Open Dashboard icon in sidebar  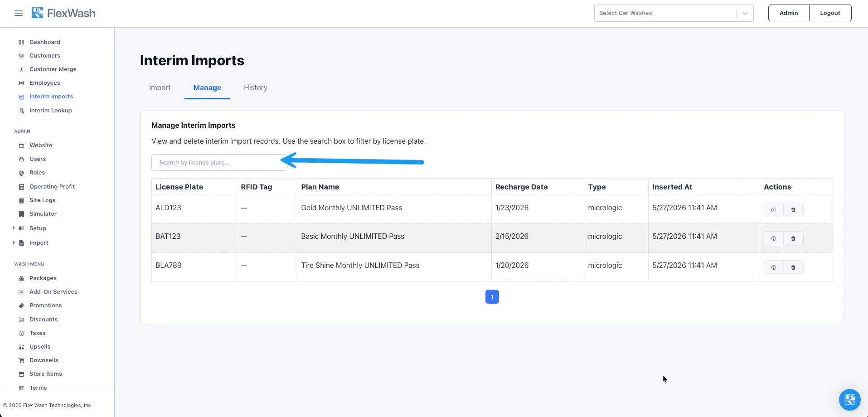pyautogui.click(x=21, y=42)
